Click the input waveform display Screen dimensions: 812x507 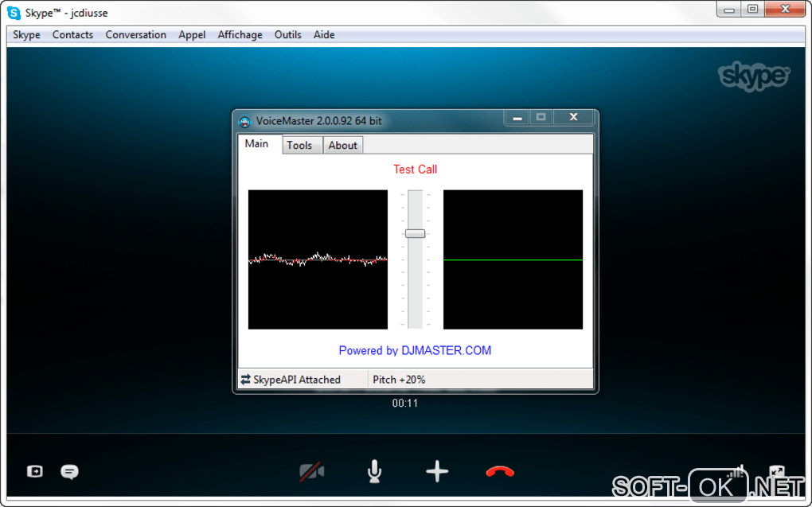click(318, 259)
